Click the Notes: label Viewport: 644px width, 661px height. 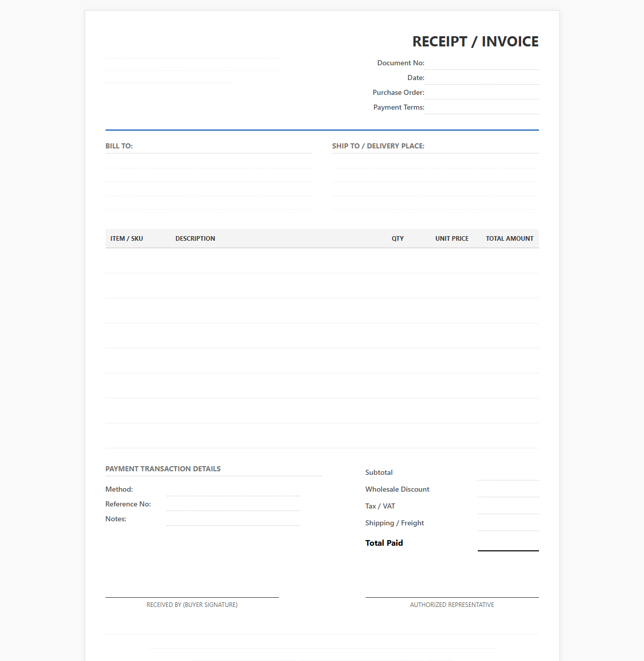pyautogui.click(x=116, y=519)
